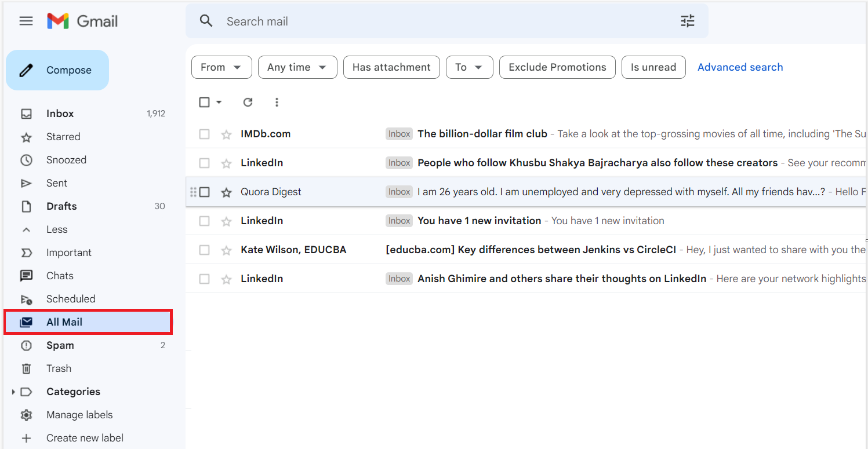Toggle the Is unread filter chip
This screenshot has width=868, height=449.
pos(653,67)
